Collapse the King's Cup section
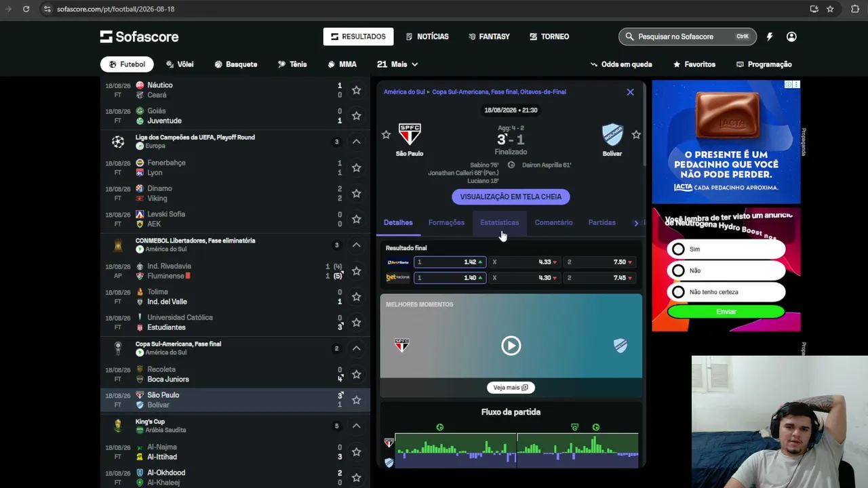 pyautogui.click(x=356, y=426)
